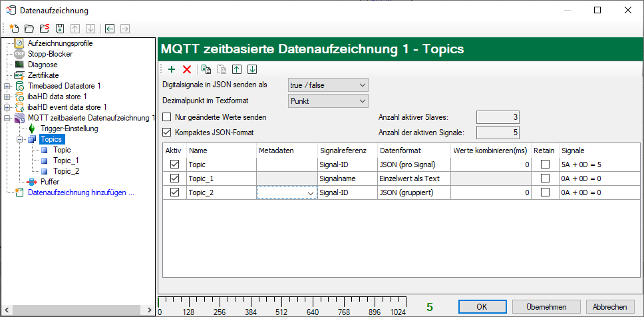Click the navigate forward arrow icon
Image resolution: width=644 pixels, height=317 pixels.
[x=125, y=29]
